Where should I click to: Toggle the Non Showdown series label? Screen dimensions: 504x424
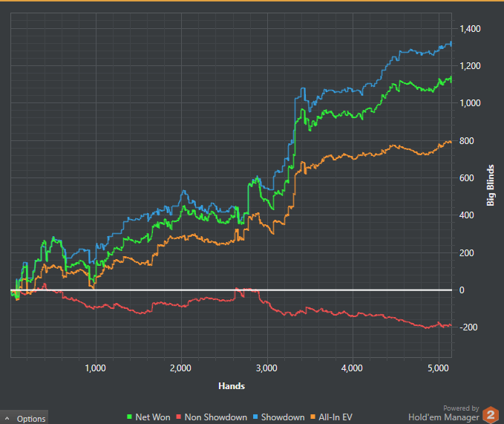click(216, 417)
